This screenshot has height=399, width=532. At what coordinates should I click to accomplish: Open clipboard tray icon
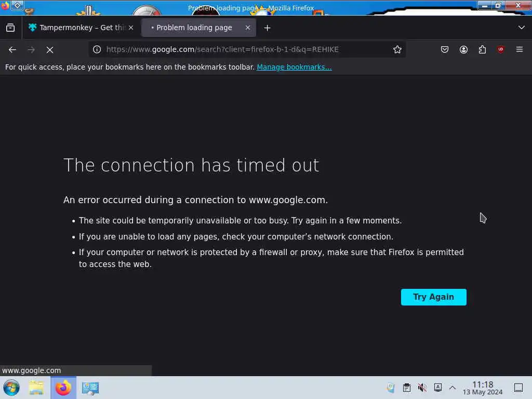pyautogui.click(x=406, y=388)
